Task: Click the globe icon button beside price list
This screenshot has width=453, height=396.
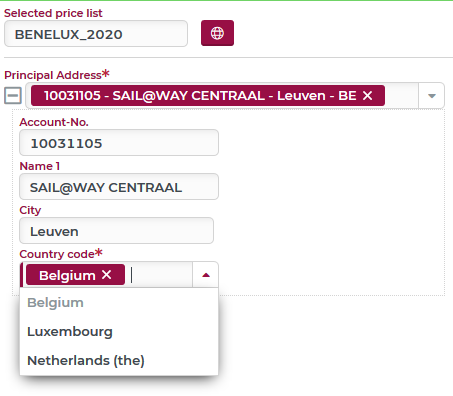Action: coord(217,33)
